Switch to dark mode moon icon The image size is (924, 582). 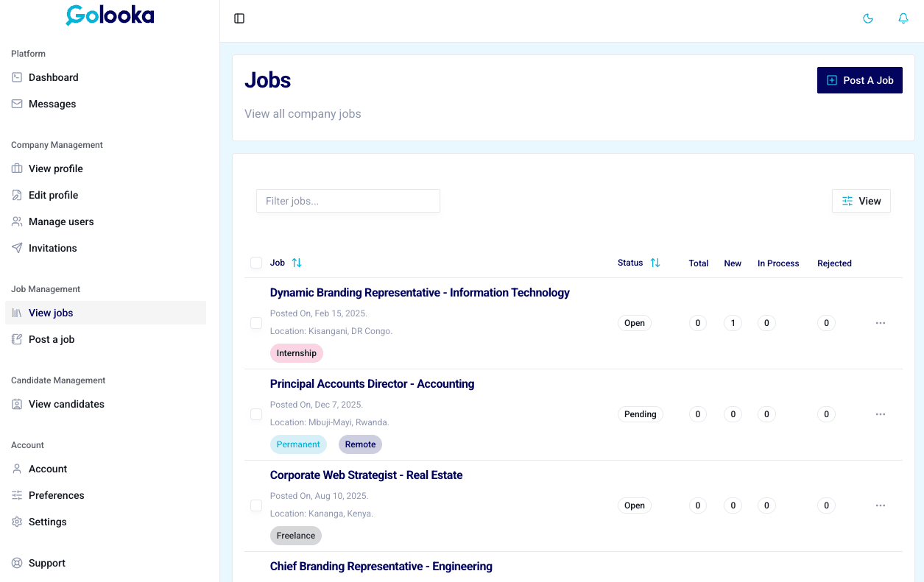coord(868,18)
